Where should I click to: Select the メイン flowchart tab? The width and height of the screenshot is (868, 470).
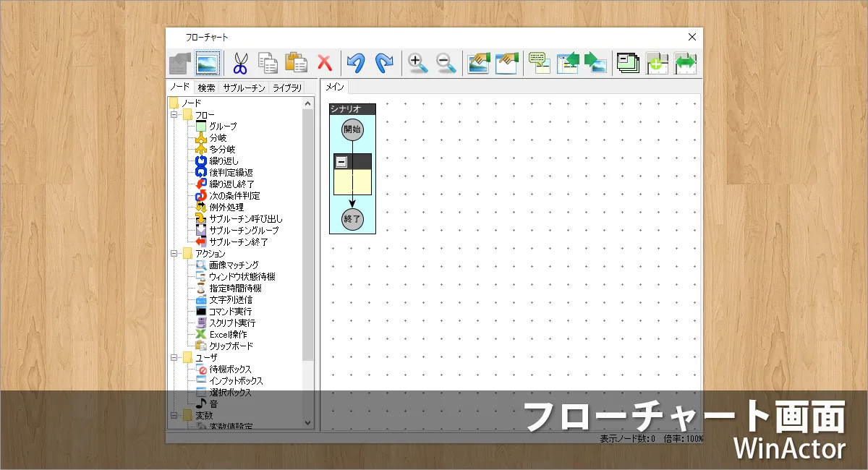point(334,87)
